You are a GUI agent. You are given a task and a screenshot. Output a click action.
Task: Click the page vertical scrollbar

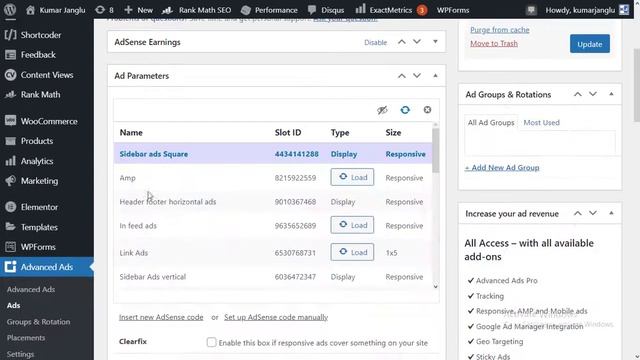[637, 84]
